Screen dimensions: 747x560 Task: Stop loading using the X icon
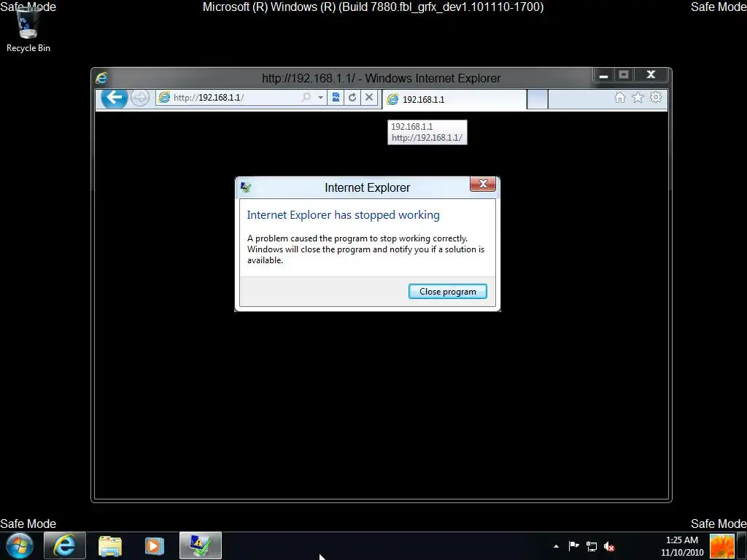pos(368,98)
